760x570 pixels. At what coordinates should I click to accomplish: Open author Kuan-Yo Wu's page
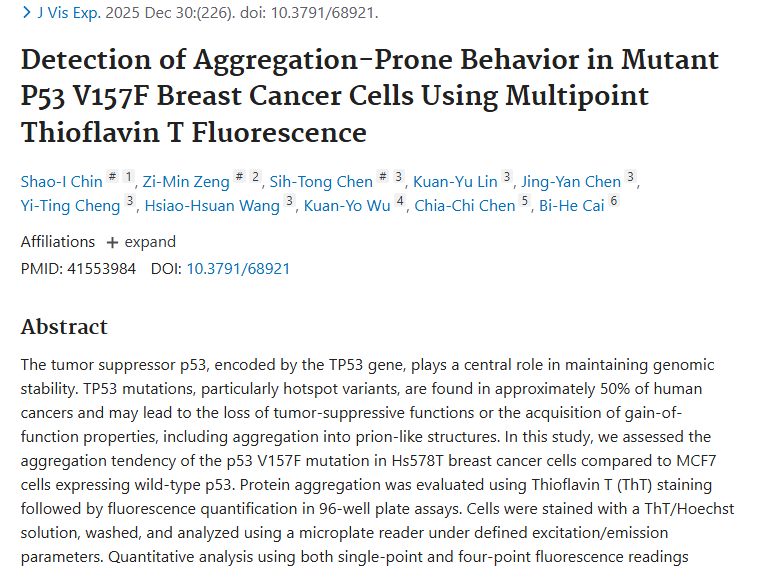pos(347,206)
